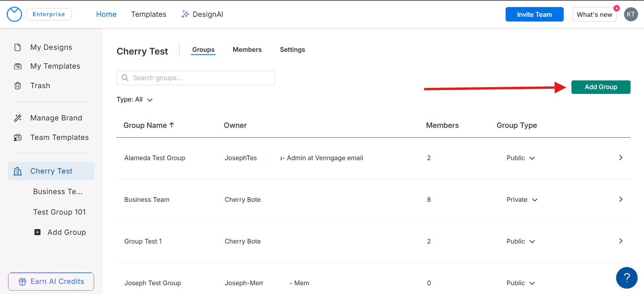Screen dimensions: 644x294
Task: Click the Joseph Test Group name
Action: [x=153, y=283]
